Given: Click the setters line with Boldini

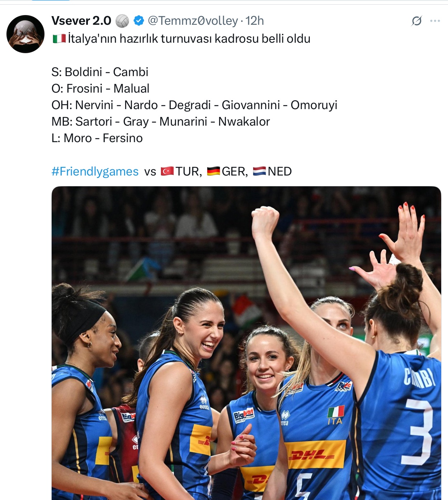Looking at the screenshot, I should (x=100, y=72).
